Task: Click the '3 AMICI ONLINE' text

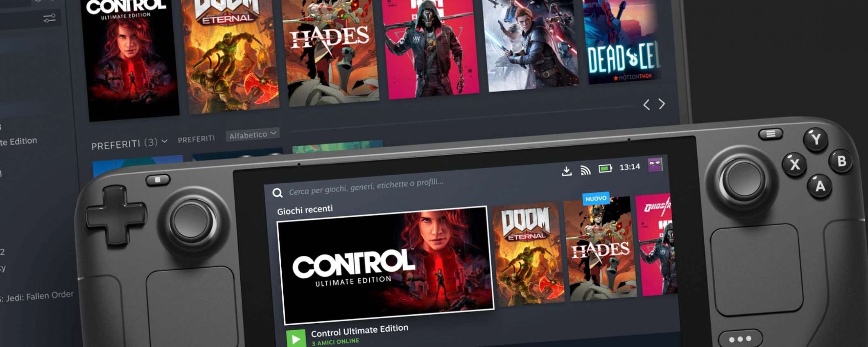Action: pyautogui.click(x=335, y=342)
